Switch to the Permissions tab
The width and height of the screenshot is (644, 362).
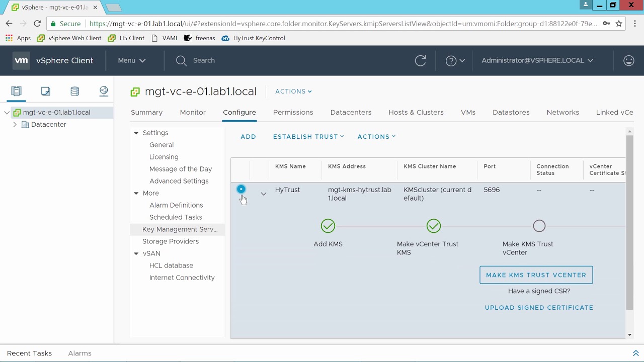(293, 112)
